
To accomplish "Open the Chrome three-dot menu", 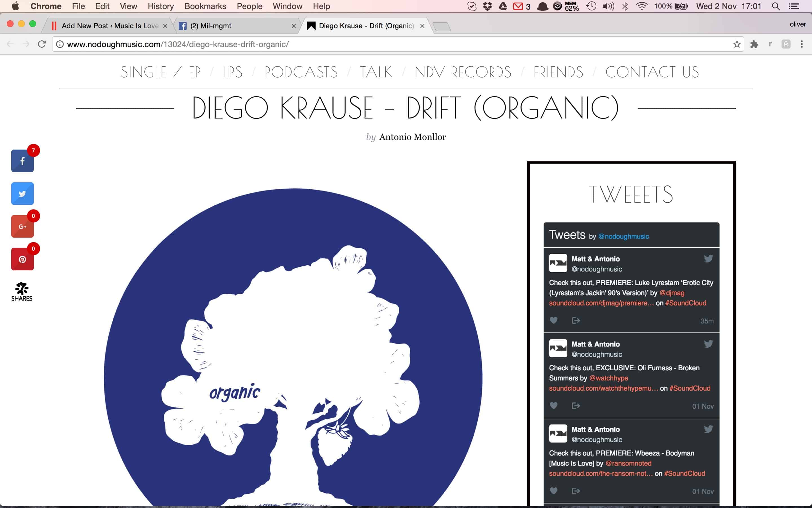I will (802, 44).
